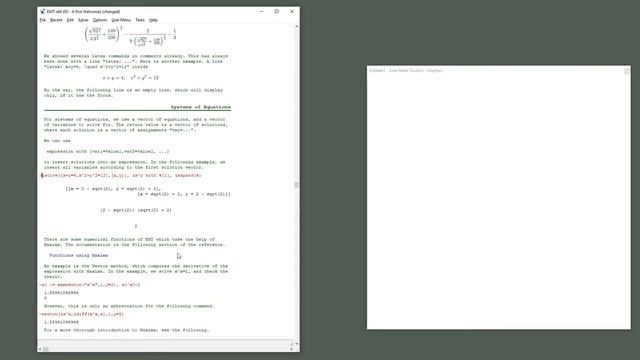
Task: Click the output (2 - sqrt(2)) (sqrt(2) + 2)
Action: (136, 210)
